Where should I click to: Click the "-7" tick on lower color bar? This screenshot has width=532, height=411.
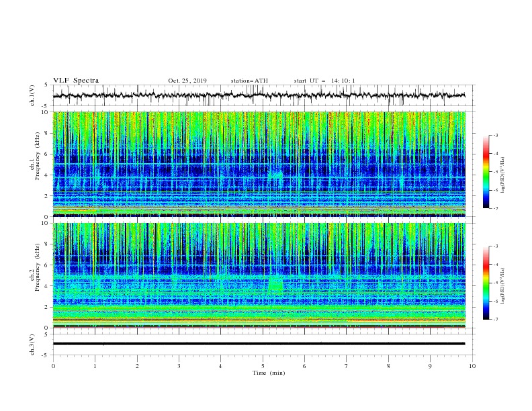(496, 320)
